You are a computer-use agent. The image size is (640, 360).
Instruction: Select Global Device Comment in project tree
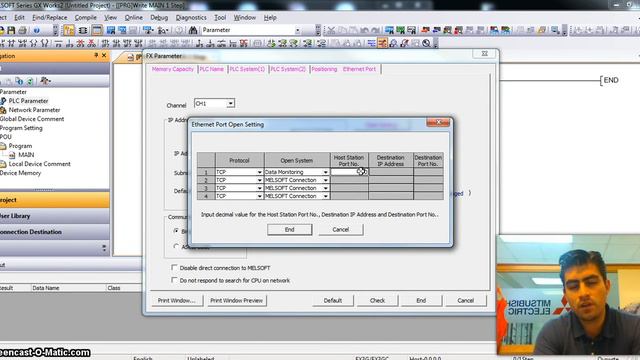(32, 119)
